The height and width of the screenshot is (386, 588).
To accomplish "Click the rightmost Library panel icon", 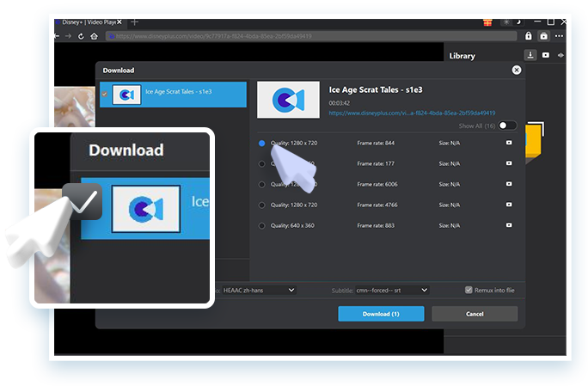I will (560, 55).
